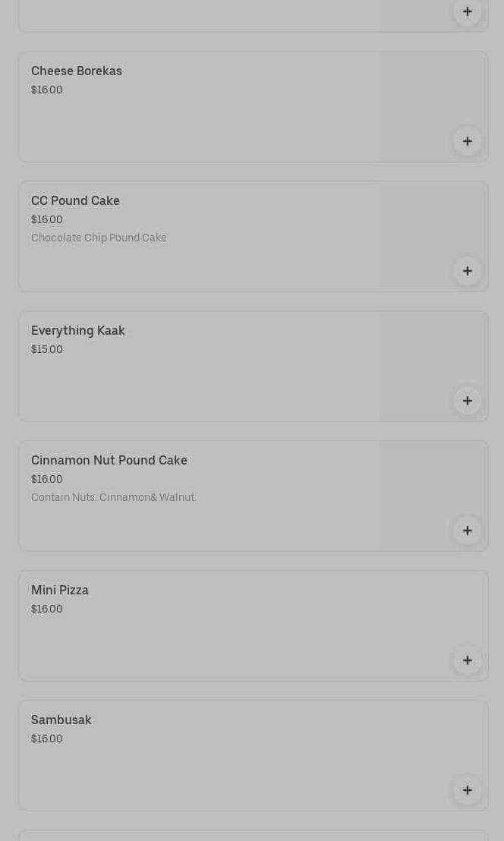Add Cheese Borekas with its plus icon
This screenshot has height=841, width=504.
(467, 141)
